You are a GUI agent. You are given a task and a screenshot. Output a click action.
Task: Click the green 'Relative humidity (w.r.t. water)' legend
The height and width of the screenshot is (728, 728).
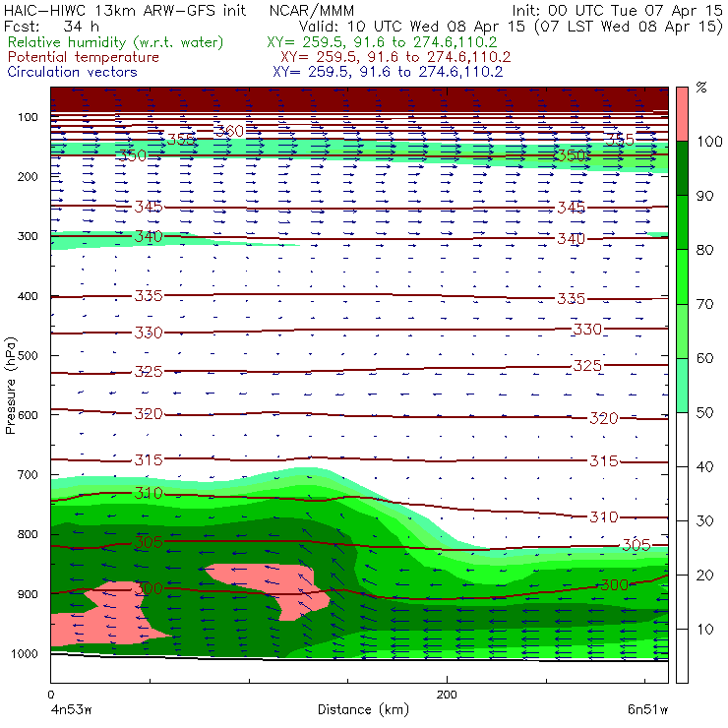click(x=116, y=42)
